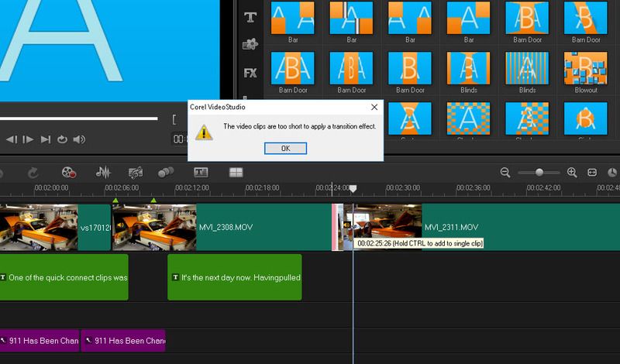Fit the project in the timeline window
This screenshot has height=364, width=620.
(x=592, y=173)
